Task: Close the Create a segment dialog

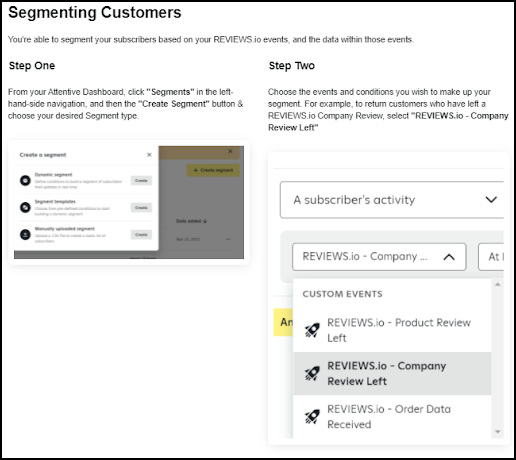Action: [x=149, y=155]
